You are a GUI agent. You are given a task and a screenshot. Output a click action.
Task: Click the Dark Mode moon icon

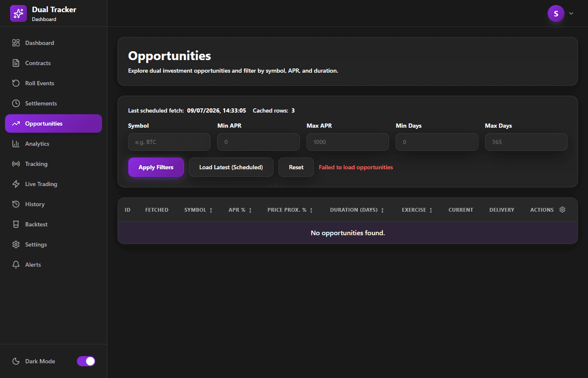pos(16,361)
